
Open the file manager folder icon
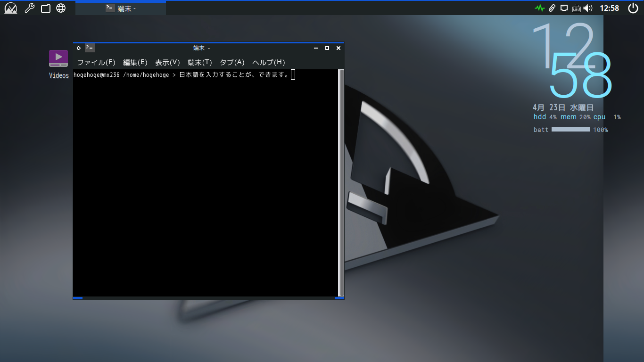point(45,8)
